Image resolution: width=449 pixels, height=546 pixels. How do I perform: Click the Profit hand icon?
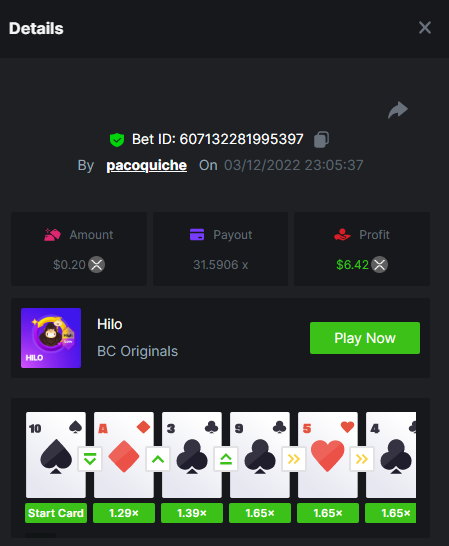click(x=342, y=235)
